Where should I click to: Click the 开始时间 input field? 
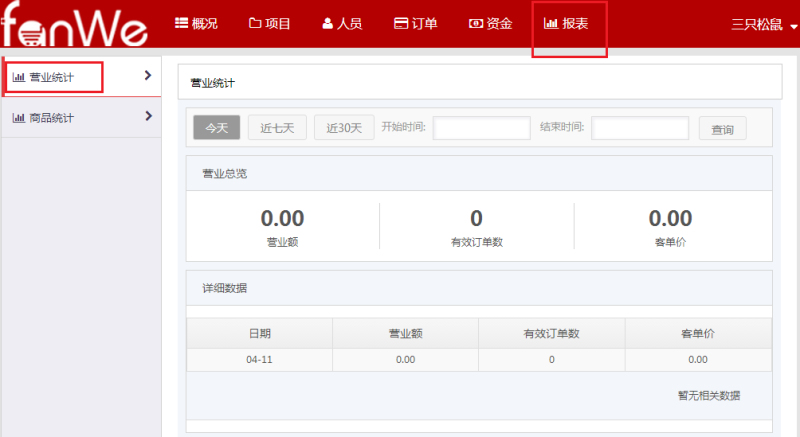pos(481,128)
